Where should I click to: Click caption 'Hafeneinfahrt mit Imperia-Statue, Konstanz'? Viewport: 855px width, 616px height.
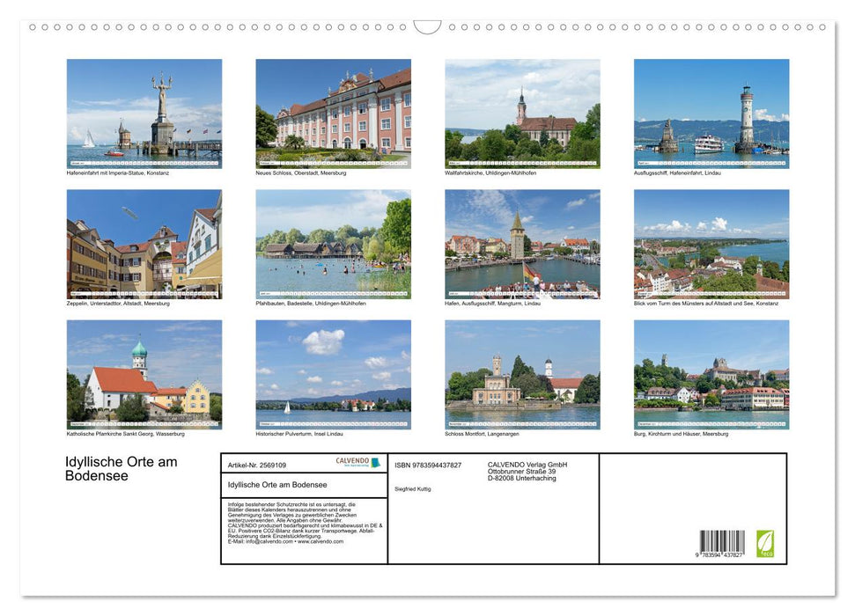pyautogui.click(x=118, y=172)
